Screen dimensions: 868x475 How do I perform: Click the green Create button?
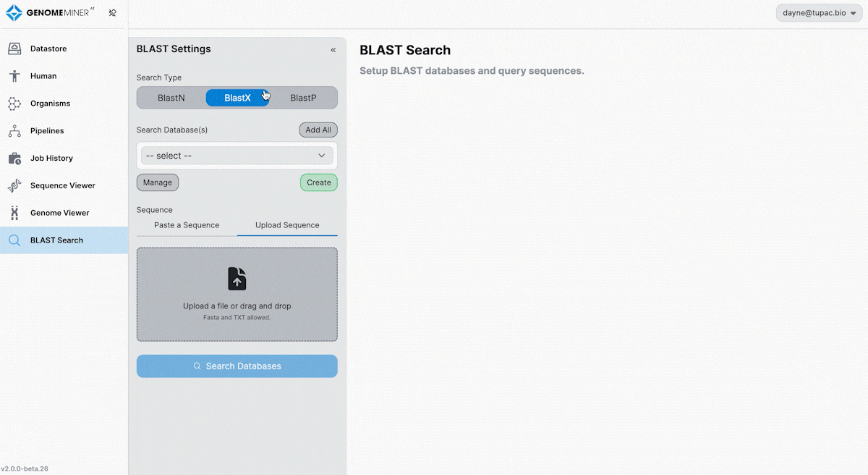coord(318,182)
